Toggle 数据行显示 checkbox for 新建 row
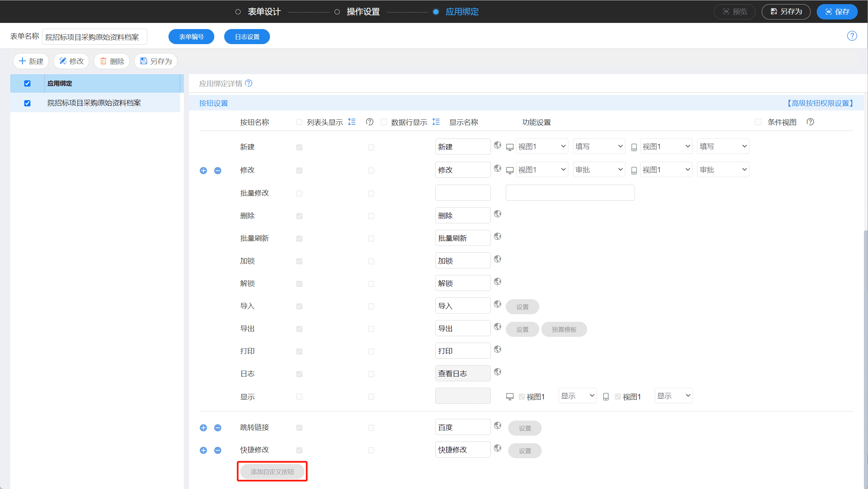The height and width of the screenshot is (489, 868). coord(371,147)
